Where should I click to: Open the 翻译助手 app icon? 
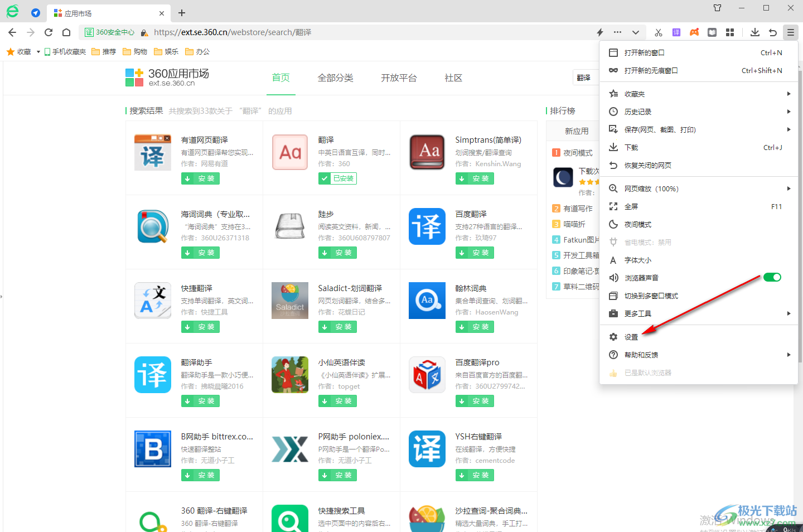click(x=153, y=375)
